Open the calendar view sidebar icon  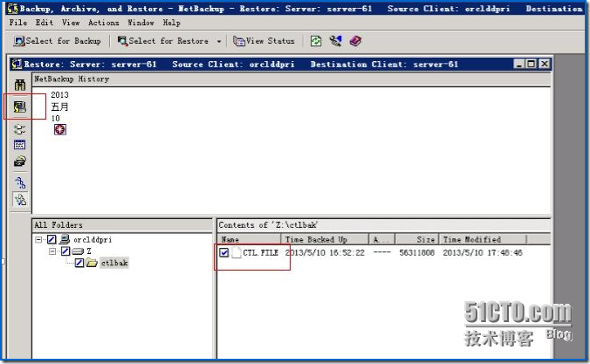[x=19, y=145]
